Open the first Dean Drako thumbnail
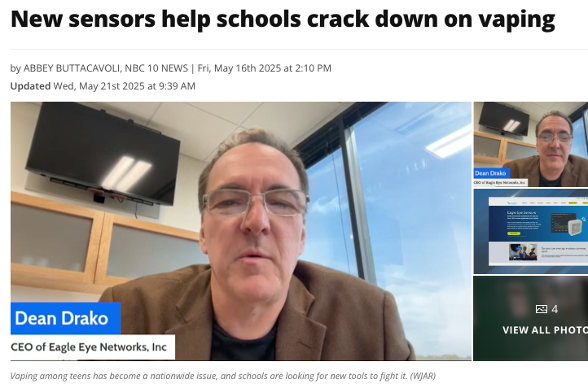 tap(531, 144)
